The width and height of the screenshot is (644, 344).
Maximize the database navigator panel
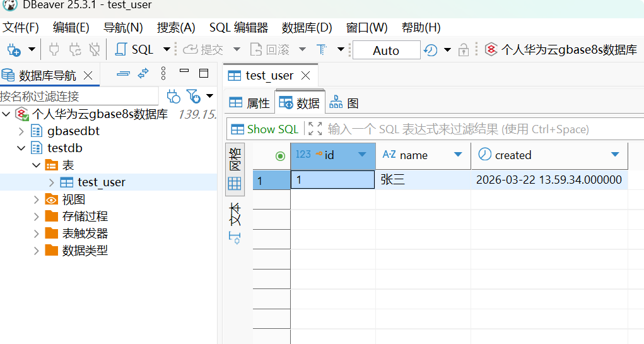pyautogui.click(x=204, y=73)
